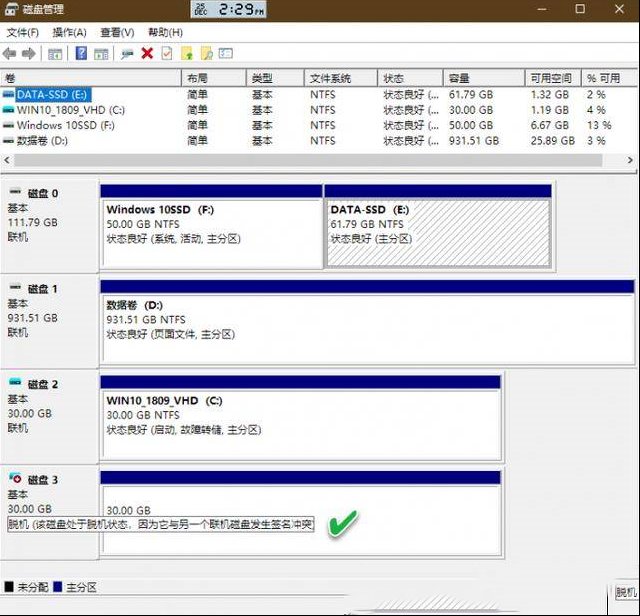Click the DATA-SSD (E:) volume icon in list
Screen dimensions: 640x616
(x=8, y=94)
